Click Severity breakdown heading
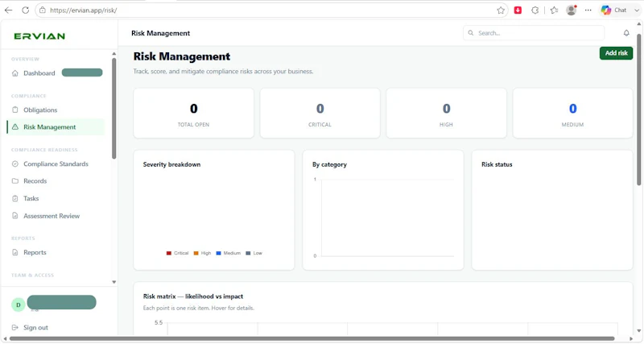 pos(171,164)
